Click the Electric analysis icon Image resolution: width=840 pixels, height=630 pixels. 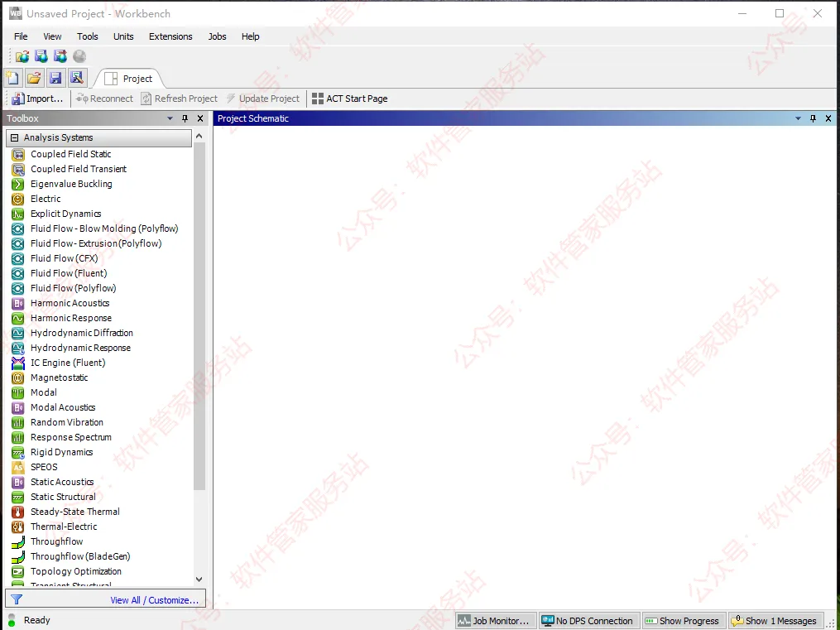pos(17,200)
